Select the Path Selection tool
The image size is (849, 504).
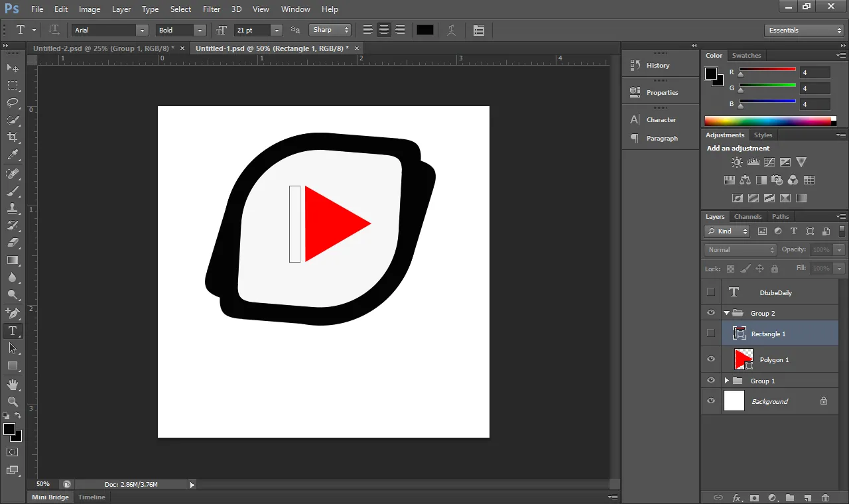tap(13, 347)
